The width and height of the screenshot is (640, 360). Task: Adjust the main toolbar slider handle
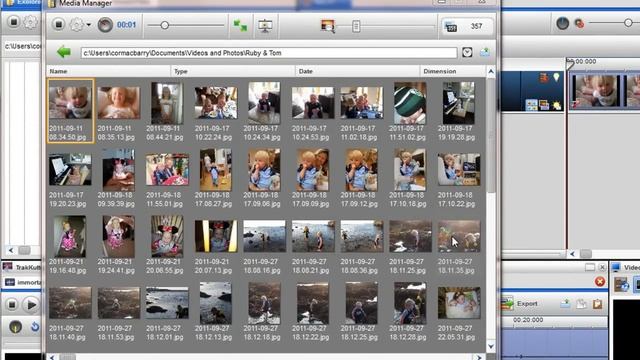click(x=629, y=23)
